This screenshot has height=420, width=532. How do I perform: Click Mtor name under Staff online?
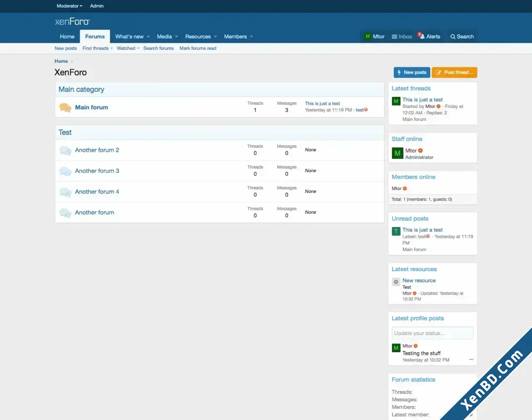(411, 151)
